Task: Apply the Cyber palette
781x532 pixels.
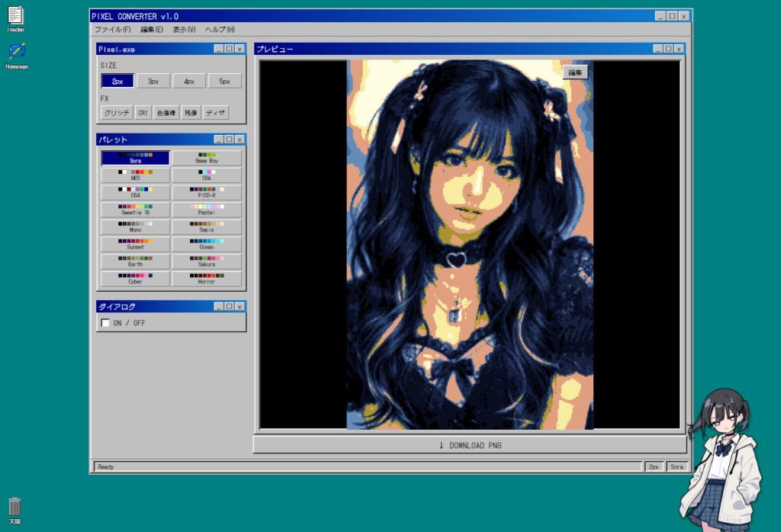Action: (x=135, y=278)
